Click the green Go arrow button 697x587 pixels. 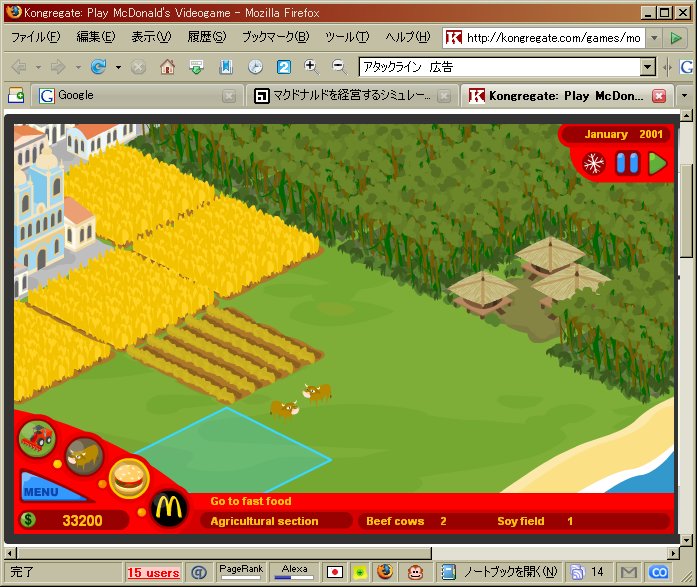click(x=676, y=38)
